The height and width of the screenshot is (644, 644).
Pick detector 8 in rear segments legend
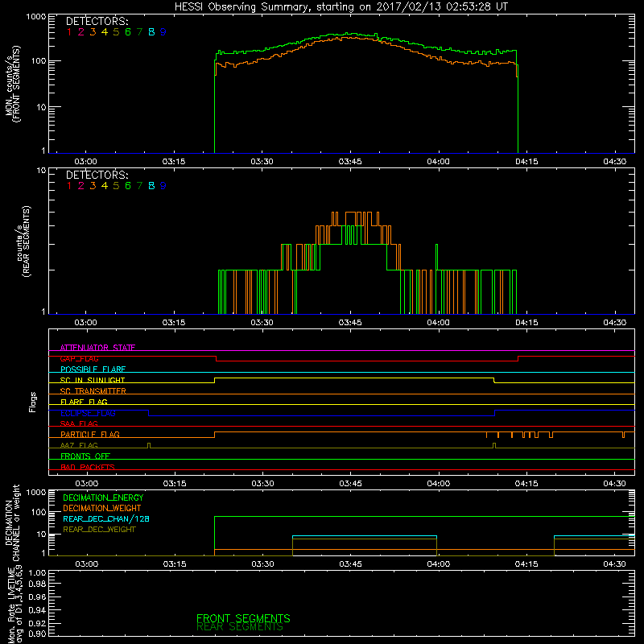point(151,186)
